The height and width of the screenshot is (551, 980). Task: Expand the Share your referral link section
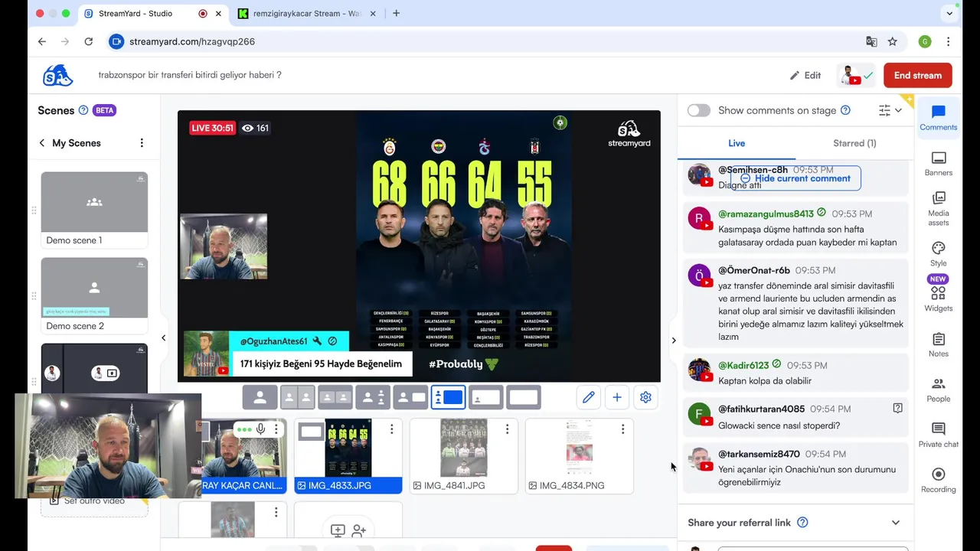[896, 523]
